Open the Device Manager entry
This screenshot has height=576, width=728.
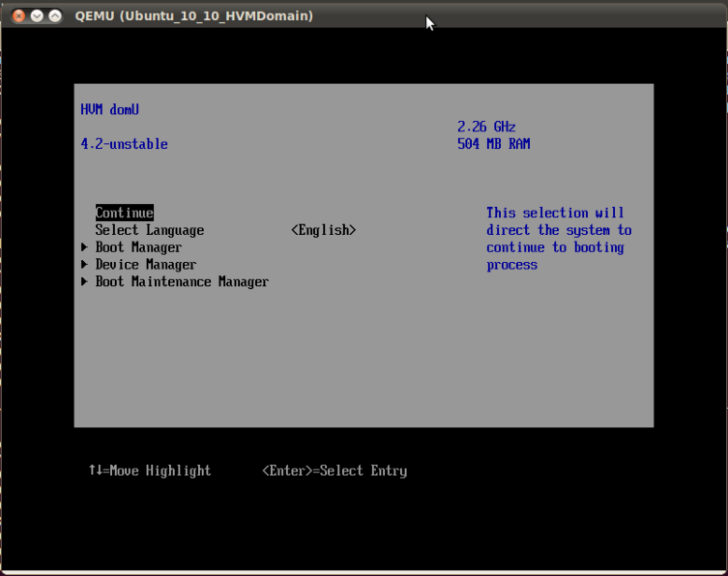click(145, 265)
